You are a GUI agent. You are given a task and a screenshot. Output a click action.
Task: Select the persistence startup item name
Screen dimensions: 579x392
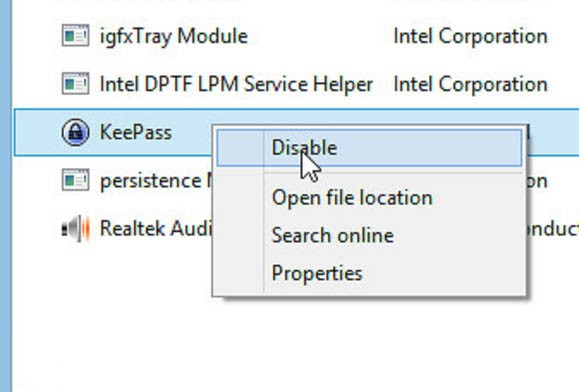click(x=156, y=180)
